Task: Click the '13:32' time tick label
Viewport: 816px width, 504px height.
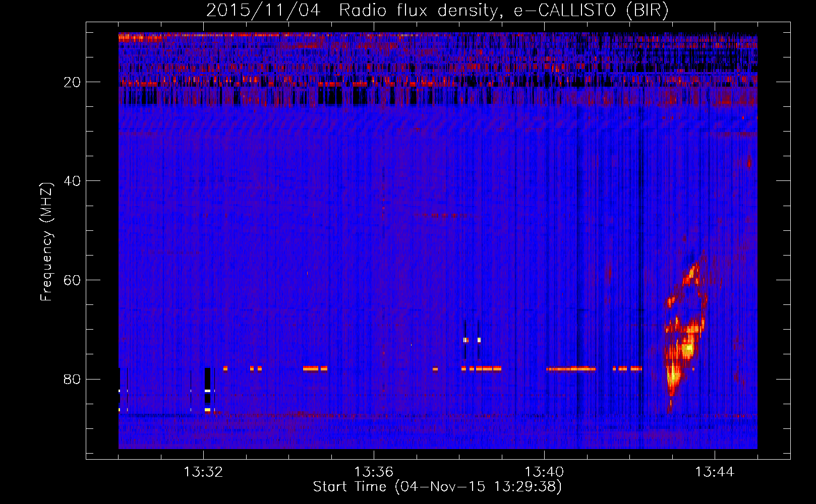Action: pyautogui.click(x=203, y=472)
